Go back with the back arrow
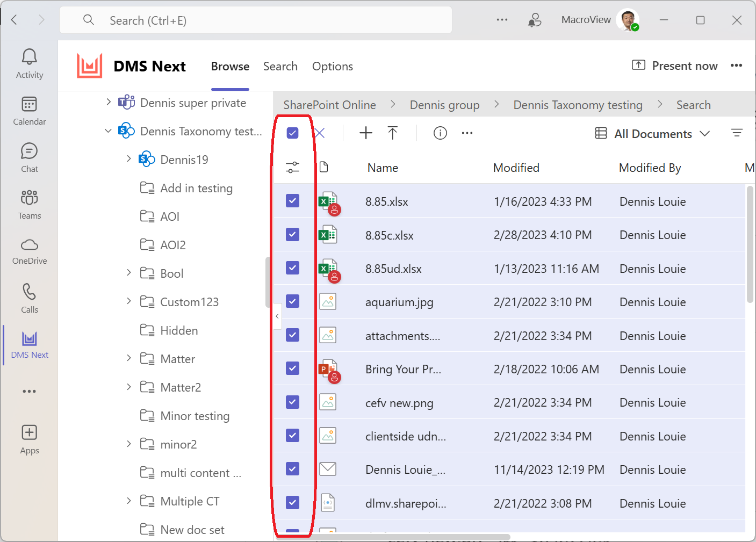This screenshot has height=542, width=756. pyautogui.click(x=15, y=20)
